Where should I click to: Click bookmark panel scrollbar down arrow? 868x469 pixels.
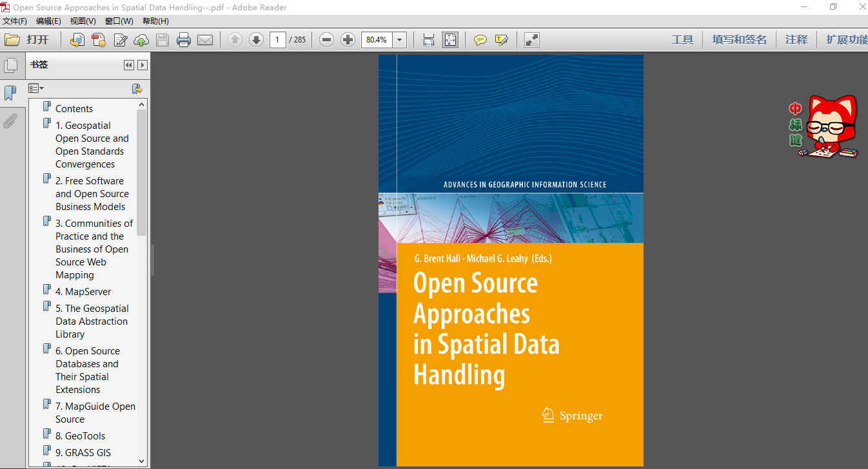tap(142, 461)
